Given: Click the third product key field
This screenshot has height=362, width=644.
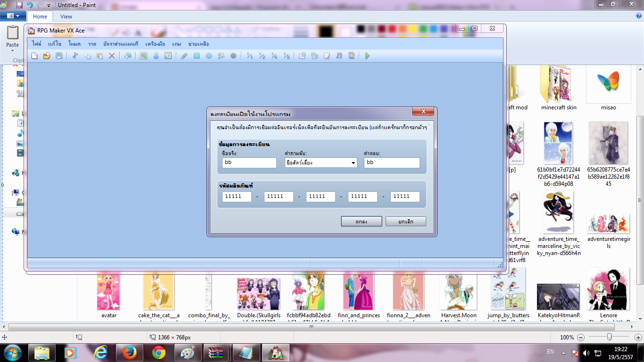Looking at the screenshot, I should (321, 197).
